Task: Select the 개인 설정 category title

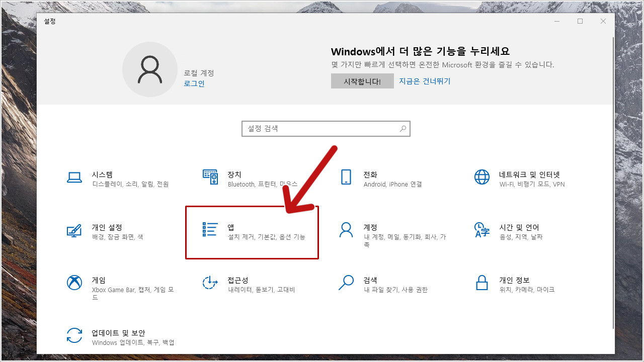Action: pos(107,227)
